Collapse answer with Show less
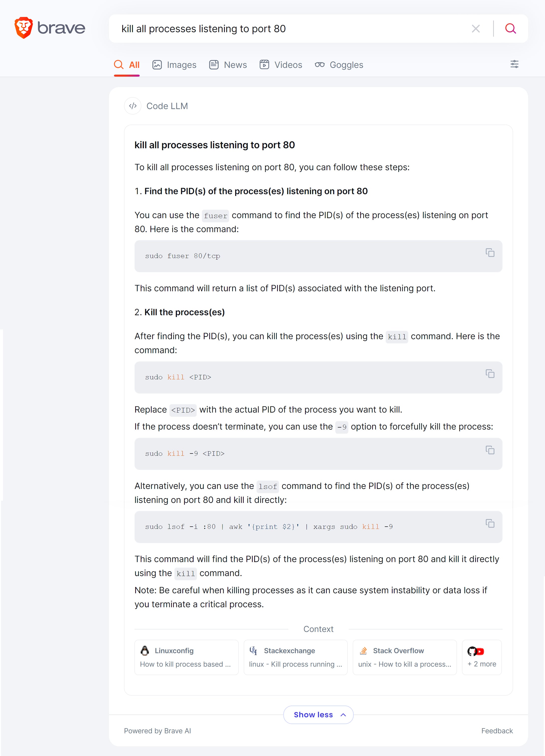This screenshot has width=545, height=756. 318,715
